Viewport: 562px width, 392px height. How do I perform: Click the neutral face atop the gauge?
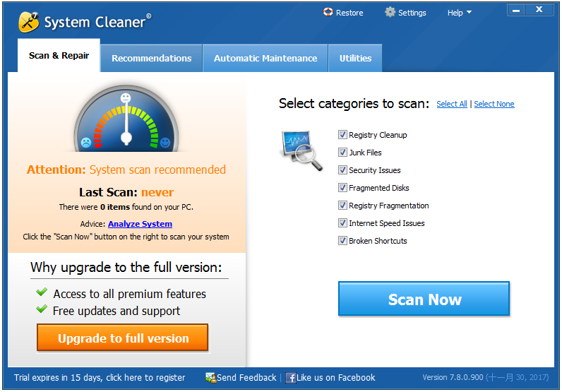pyautogui.click(x=126, y=97)
